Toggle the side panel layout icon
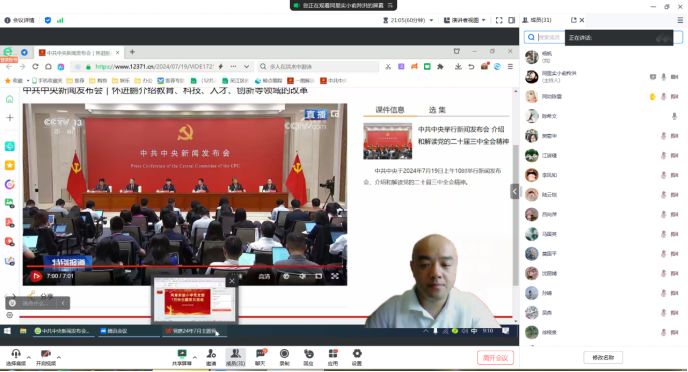 coord(512,20)
